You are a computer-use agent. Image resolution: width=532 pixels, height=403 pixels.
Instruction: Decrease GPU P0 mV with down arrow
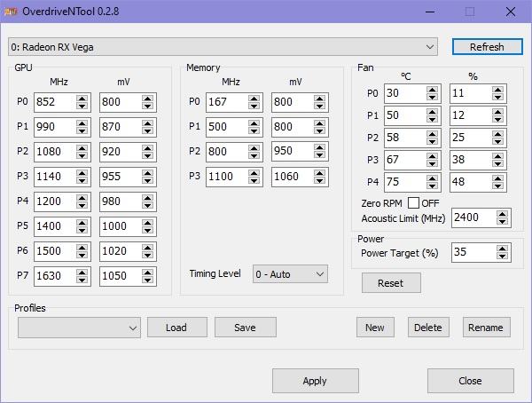(x=147, y=106)
